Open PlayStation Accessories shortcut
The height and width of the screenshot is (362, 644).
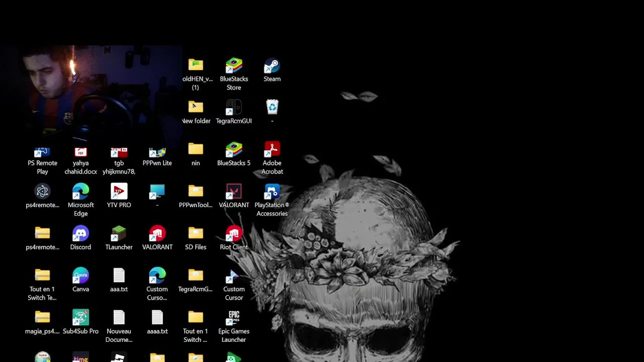point(272,201)
